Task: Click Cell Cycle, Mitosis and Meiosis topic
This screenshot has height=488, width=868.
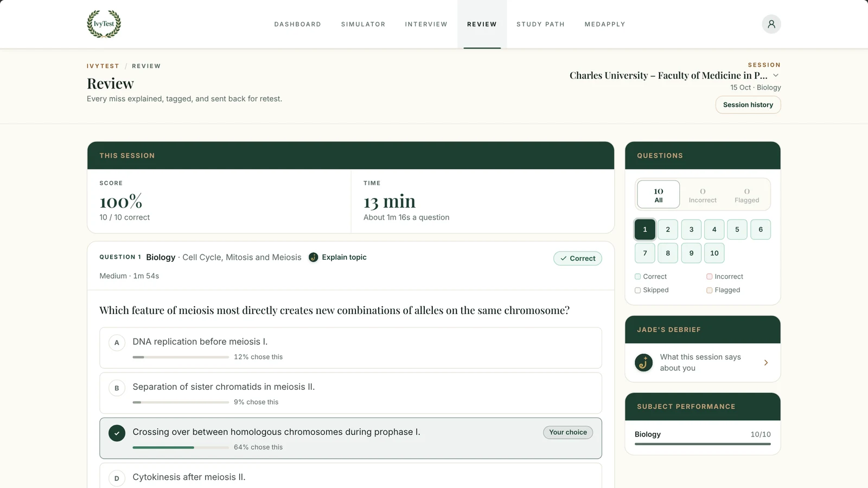Action: click(x=242, y=257)
